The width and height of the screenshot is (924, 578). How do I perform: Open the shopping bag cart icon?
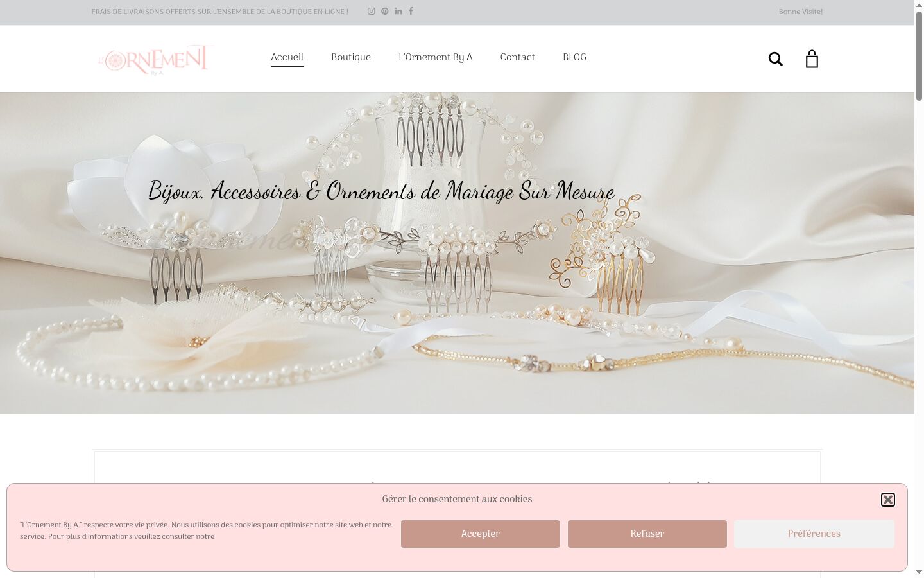pyautogui.click(x=812, y=58)
